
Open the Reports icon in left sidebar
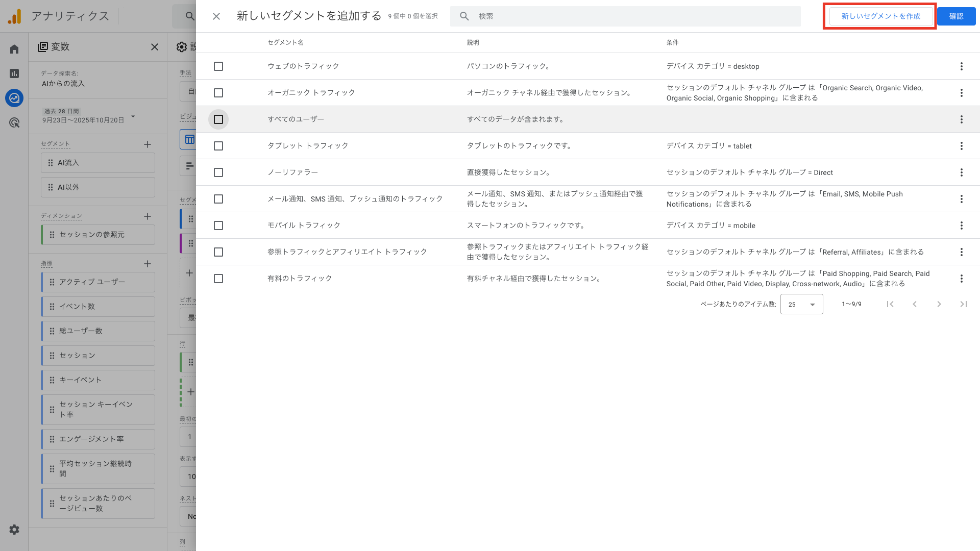click(14, 73)
